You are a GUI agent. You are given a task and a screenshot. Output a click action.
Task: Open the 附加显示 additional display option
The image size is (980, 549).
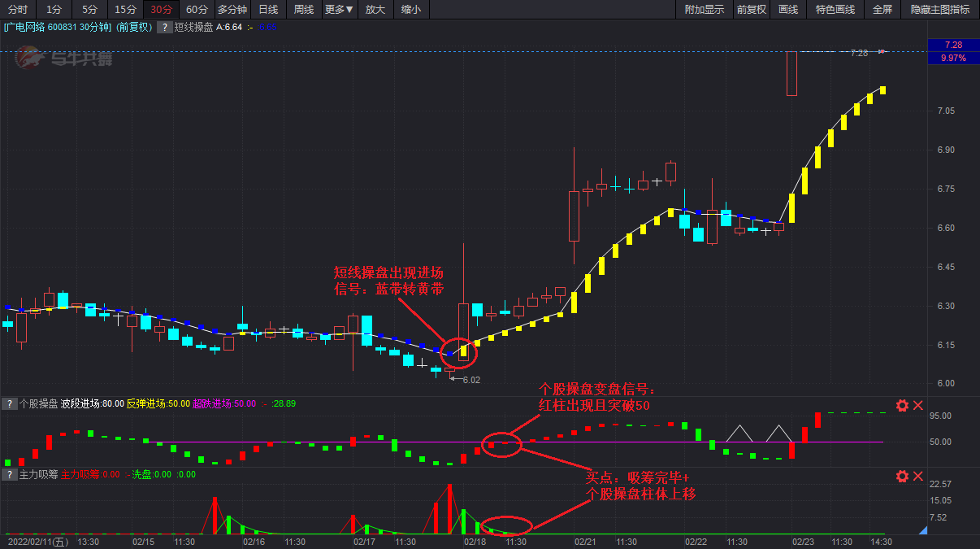click(704, 10)
